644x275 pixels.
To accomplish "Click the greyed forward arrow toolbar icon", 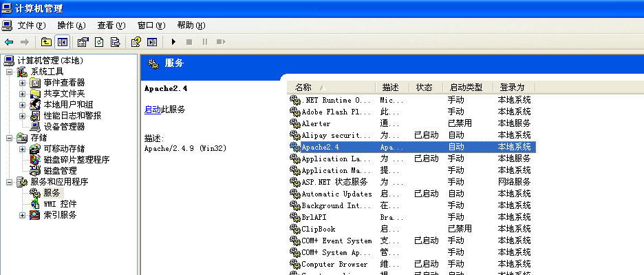I will (x=25, y=42).
